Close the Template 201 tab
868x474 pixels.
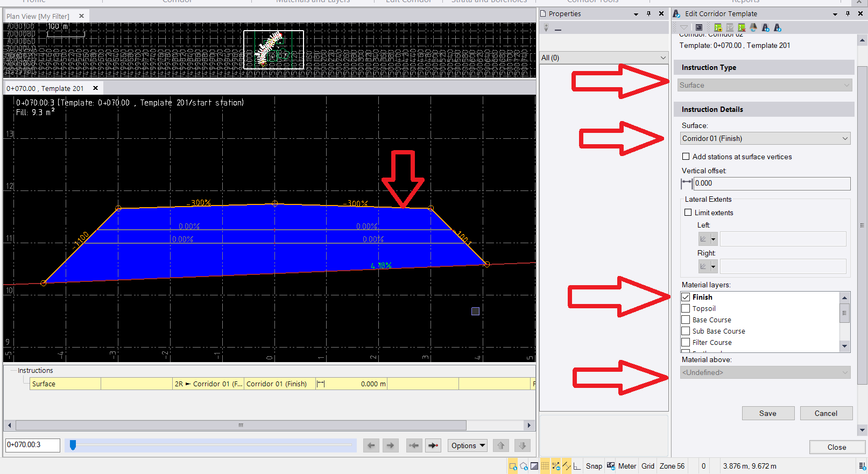click(x=95, y=88)
